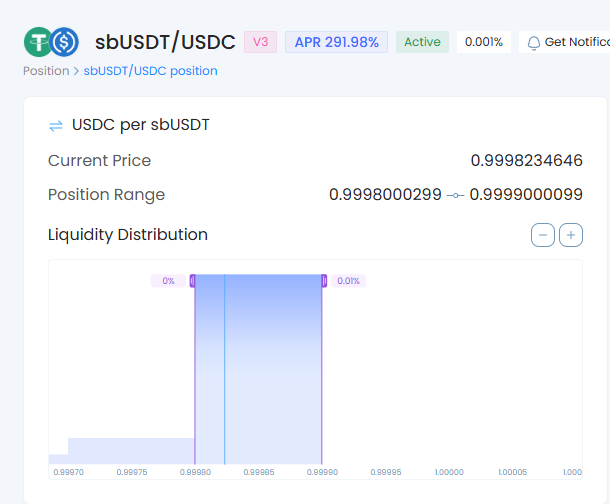Click upper range value 0.9999000099
Image resolution: width=610 pixels, height=504 pixels.
coord(526,194)
